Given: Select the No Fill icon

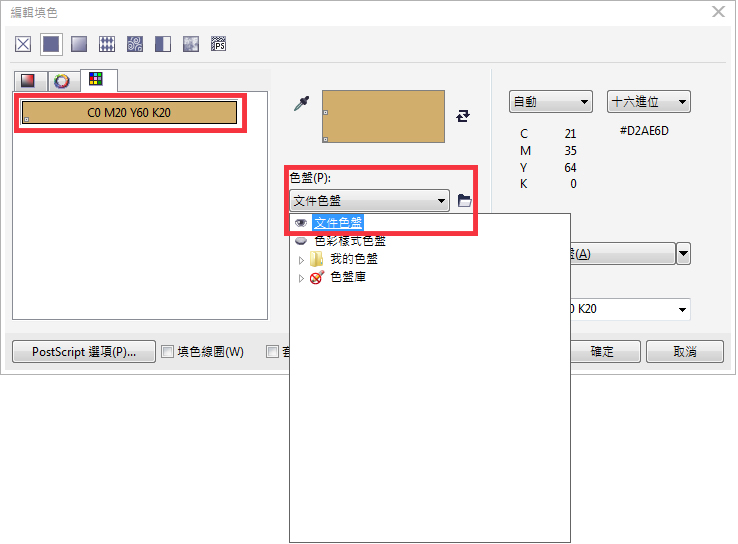Looking at the screenshot, I should 22,44.
